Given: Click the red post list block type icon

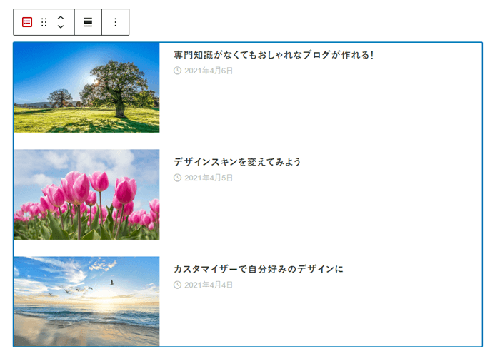Looking at the screenshot, I should click(27, 22).
